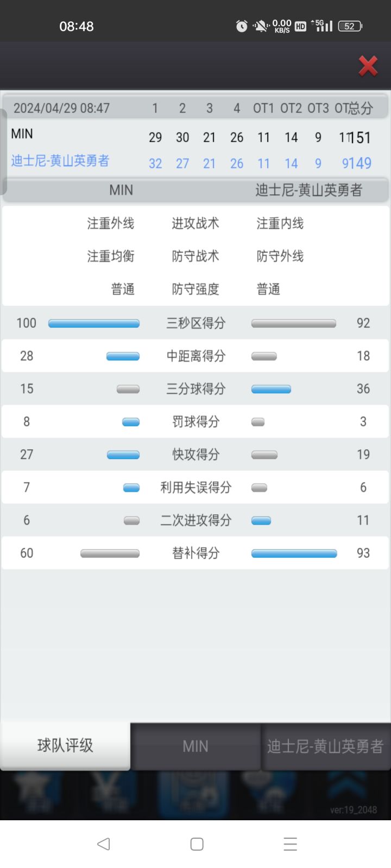Open the 迪士尼-黄山英勇者 bottom tab

(325, 746)
